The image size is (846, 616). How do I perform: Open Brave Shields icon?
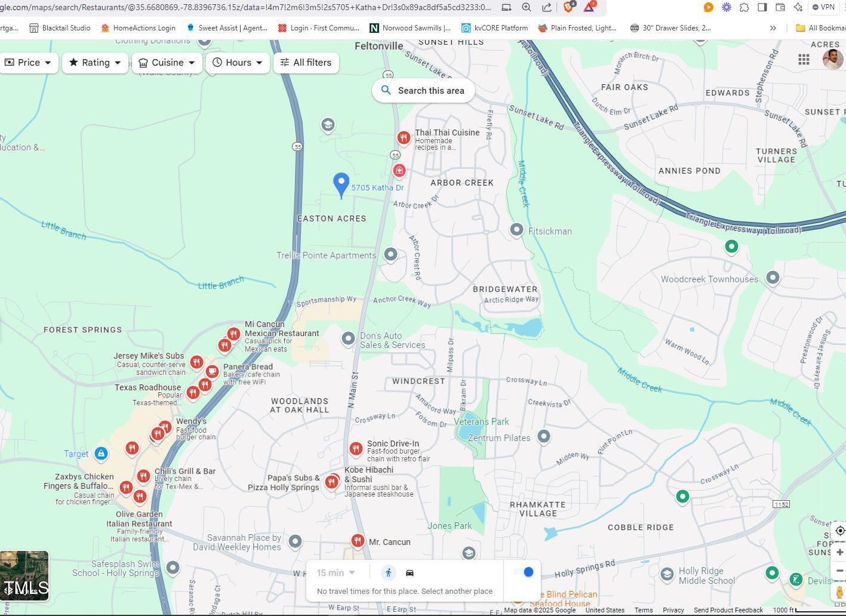[569, 7]
